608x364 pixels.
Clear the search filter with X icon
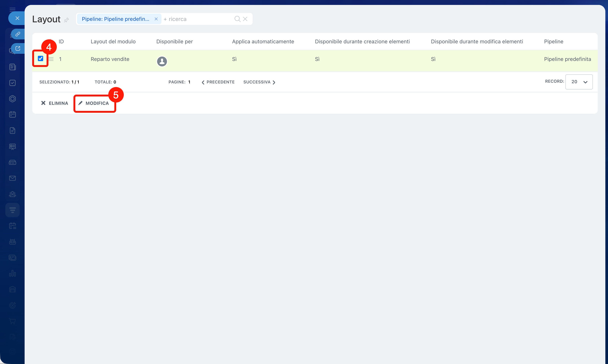pyautogui.click(x=245, y=19)
